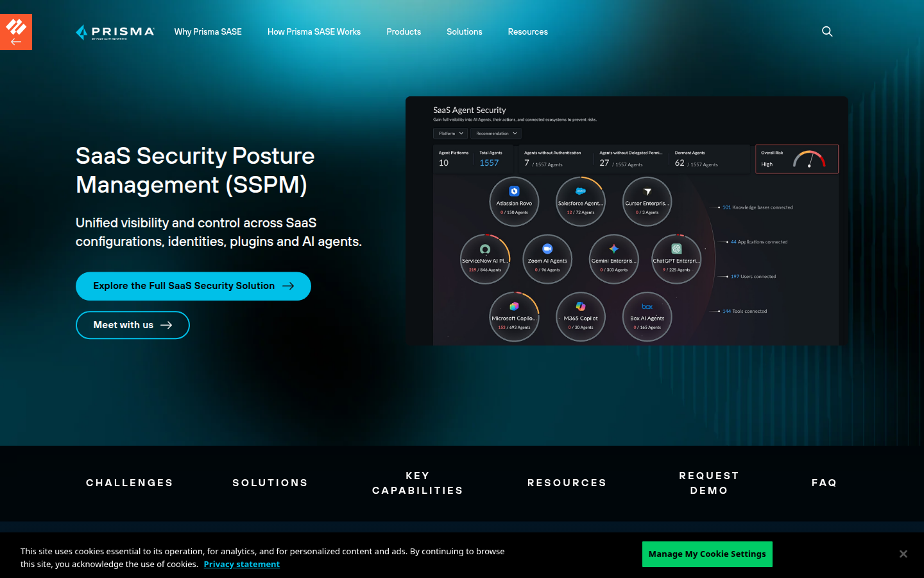Click Agents without Authentication stat
This screenshot has height=578, width=924.
552,159
